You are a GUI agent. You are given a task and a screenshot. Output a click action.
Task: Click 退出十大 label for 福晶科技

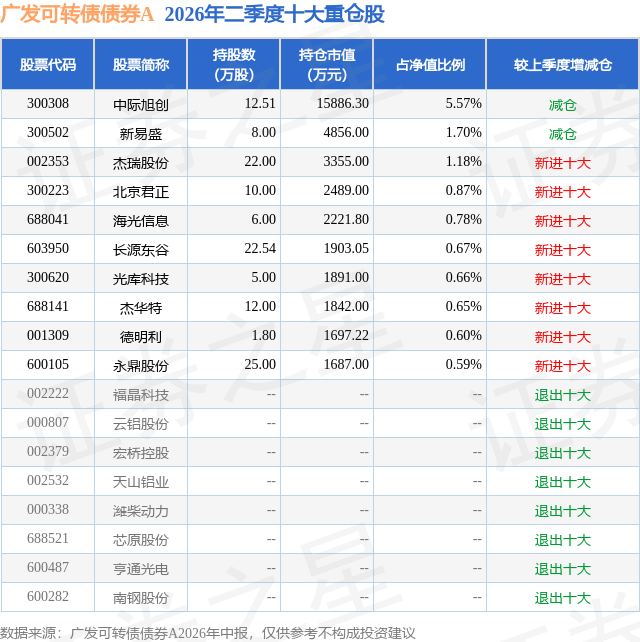point(563,395)
